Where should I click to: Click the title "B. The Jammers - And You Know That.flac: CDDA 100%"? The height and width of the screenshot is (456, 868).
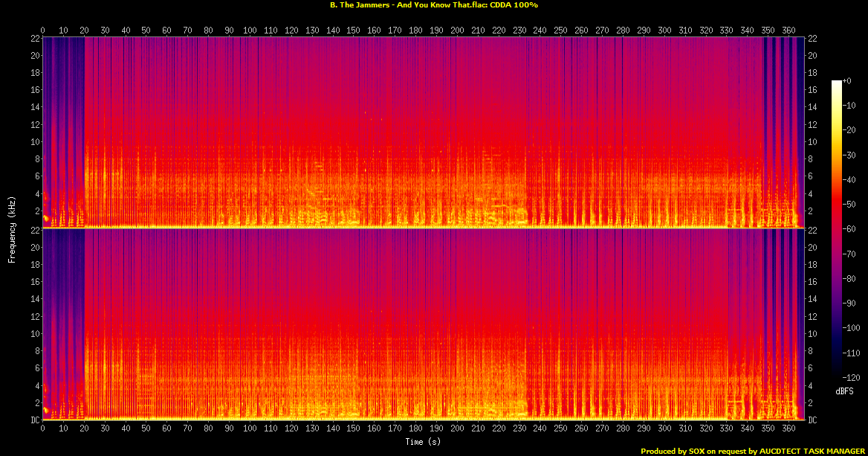(433, 5)
